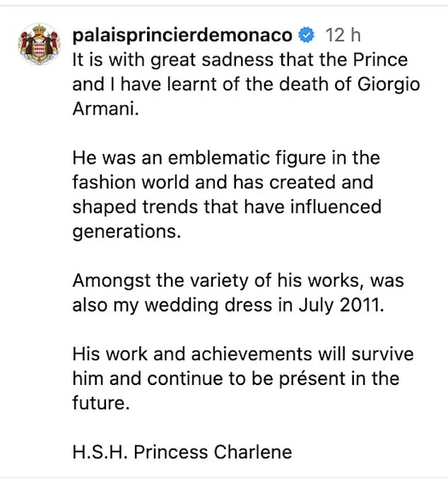The image size is (448, 479).
Task: Click the word 'generations.'
Action: coord(126,232)
